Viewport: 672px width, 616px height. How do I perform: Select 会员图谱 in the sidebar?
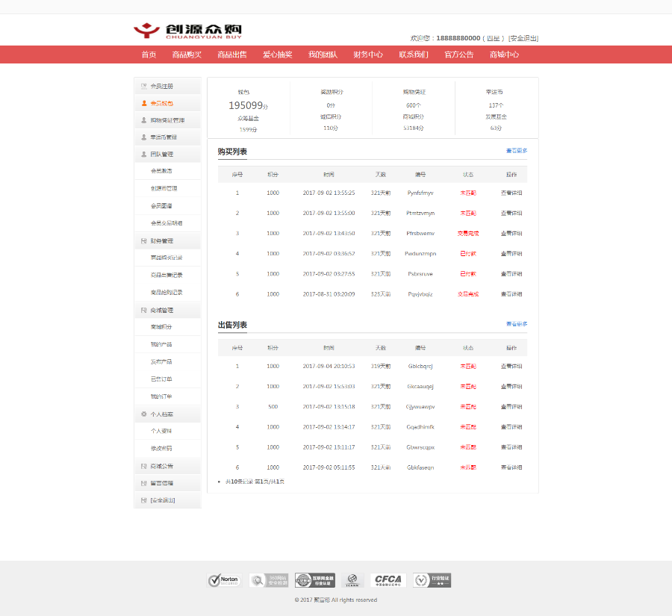pos(161,206)
